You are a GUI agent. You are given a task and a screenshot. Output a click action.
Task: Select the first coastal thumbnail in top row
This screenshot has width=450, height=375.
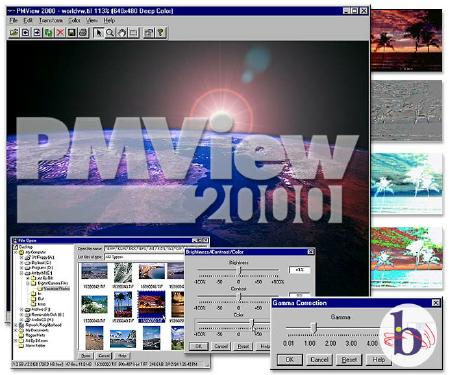(x=94, y=271)
